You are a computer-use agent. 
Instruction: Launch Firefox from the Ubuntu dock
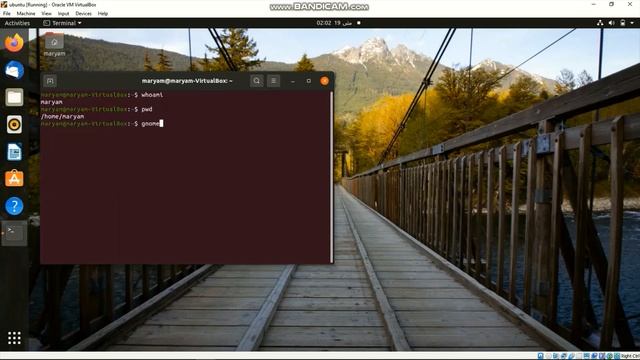tap(14, 43)
